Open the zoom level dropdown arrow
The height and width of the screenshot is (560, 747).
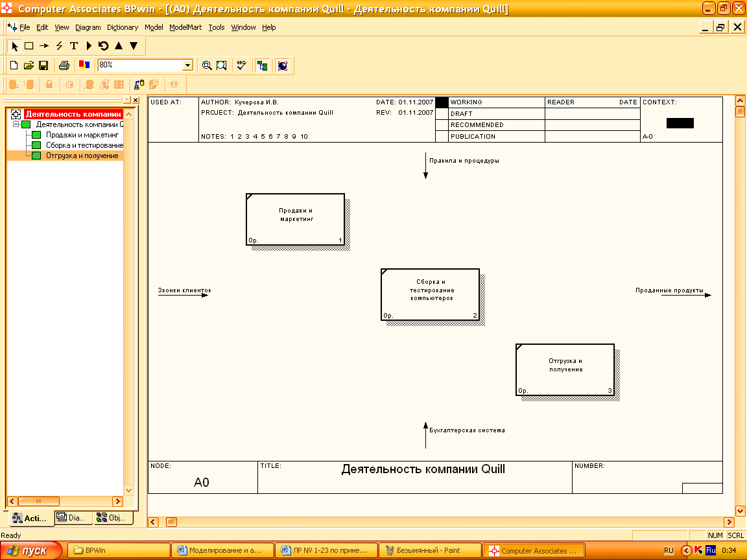coord(187,65)
